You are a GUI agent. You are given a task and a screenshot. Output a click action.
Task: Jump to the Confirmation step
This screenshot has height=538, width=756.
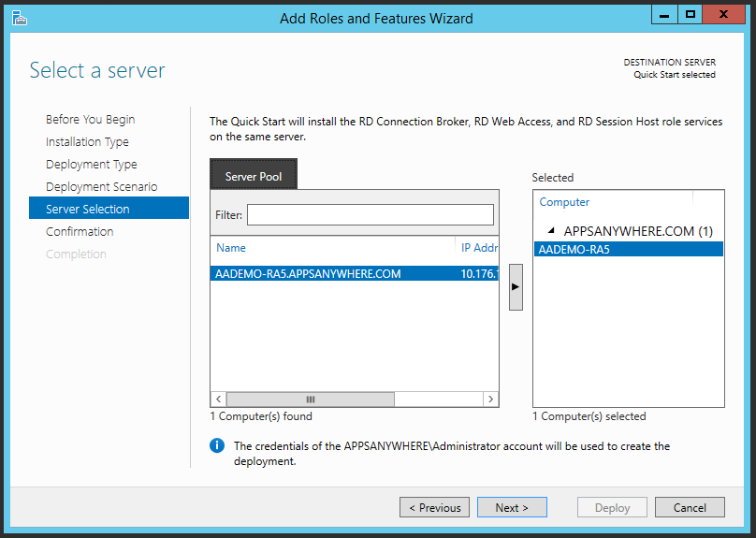(x=80, y=232)
